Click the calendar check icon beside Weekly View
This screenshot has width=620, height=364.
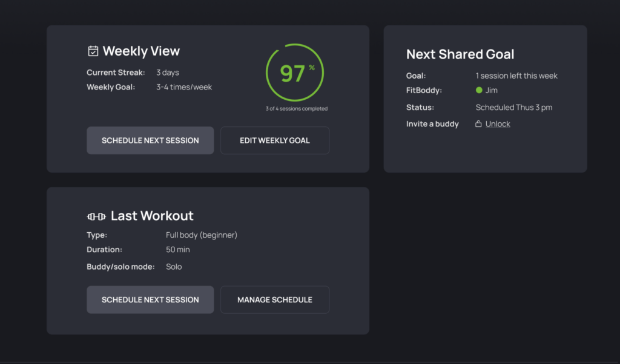click(93, 51)
